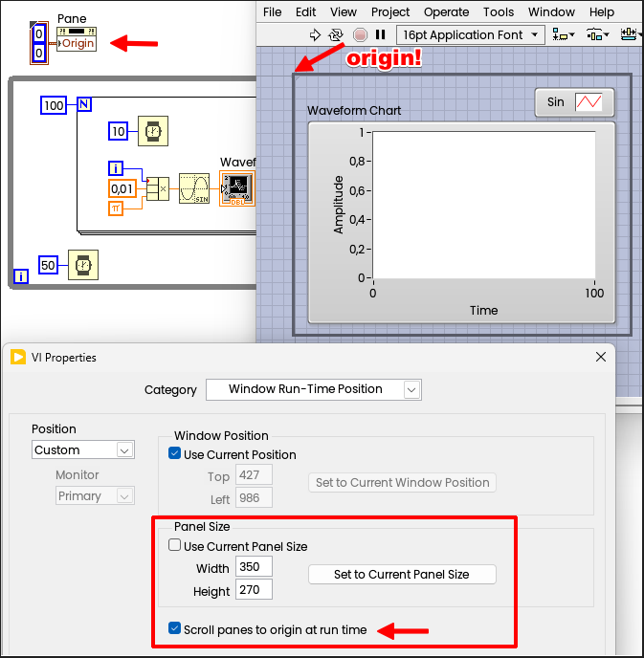Toggle Use Current Position checkbox
The image size is (644, 658).
coord(174,453)
